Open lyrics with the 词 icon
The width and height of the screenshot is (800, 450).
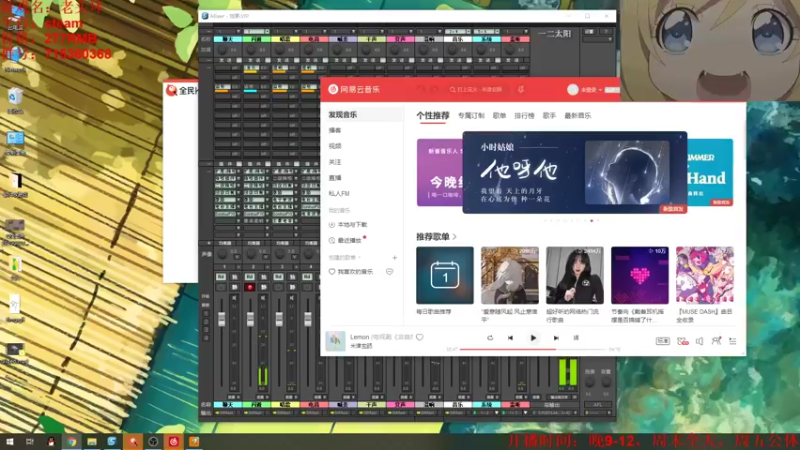(x=576, y=338)
